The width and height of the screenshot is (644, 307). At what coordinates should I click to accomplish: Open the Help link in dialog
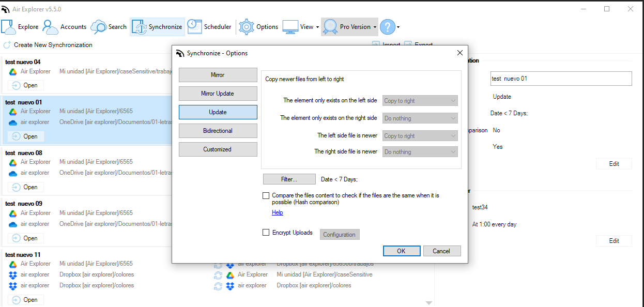click(278, 212)
